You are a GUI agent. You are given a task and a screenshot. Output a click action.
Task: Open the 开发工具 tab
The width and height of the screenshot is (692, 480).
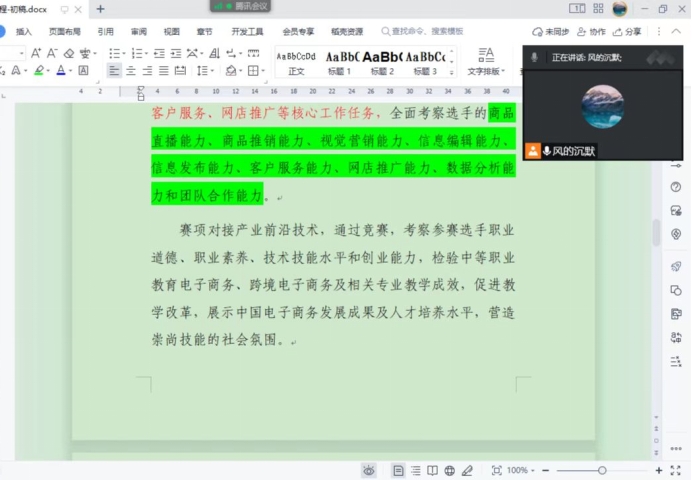(x=247, y=31)
